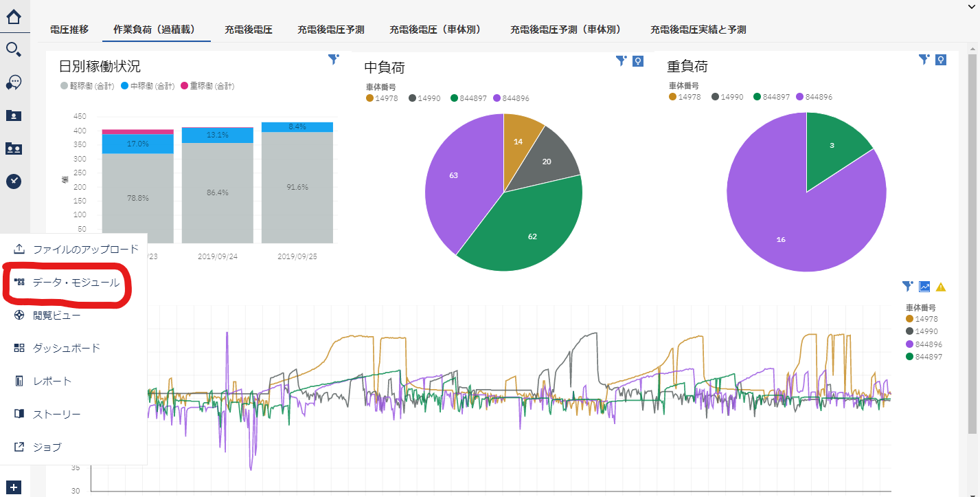Switch to the 電圧推移 tab
The width and height of the screenshot is (980, 497).
coord(69,30)
